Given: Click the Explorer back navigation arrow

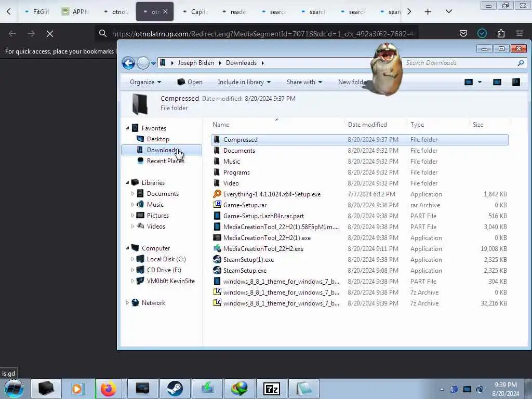Looking at the screenshot, I should [x=128, y=63].
